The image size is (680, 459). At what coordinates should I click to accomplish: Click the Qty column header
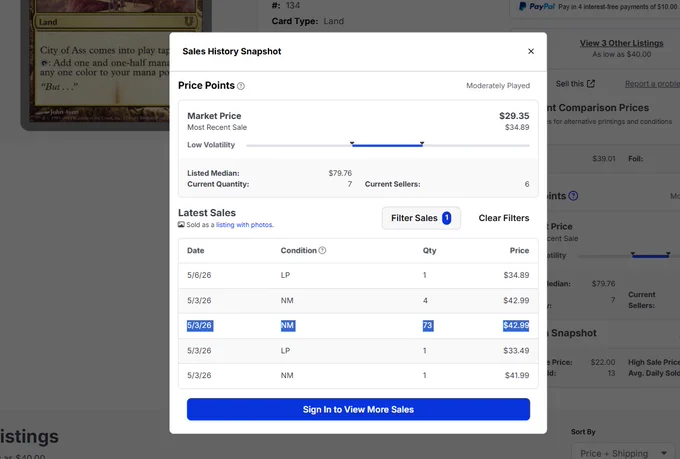pyautogui.click(x=429, y=250)
